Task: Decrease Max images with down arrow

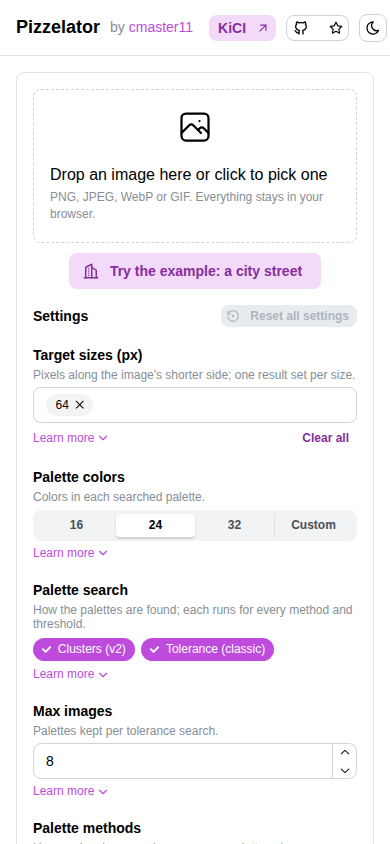Action: (345, 770)
